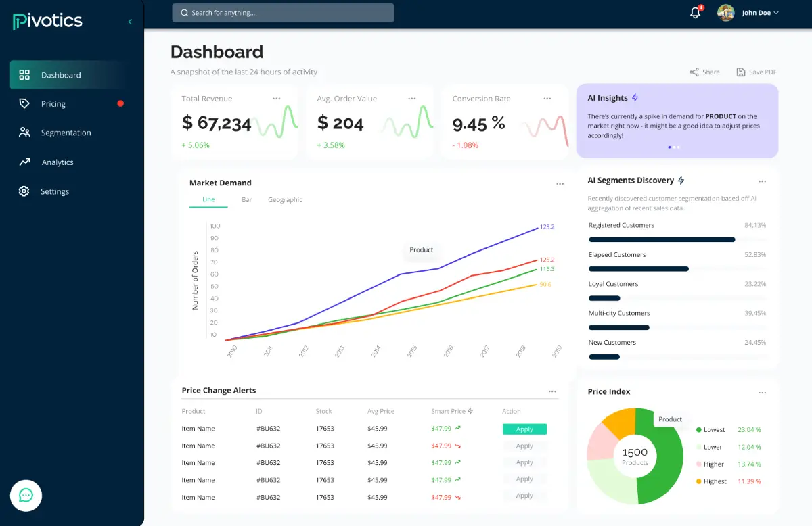
Task: Collapse the sidebar with the chevron
Action: click(x=130, y=22)
